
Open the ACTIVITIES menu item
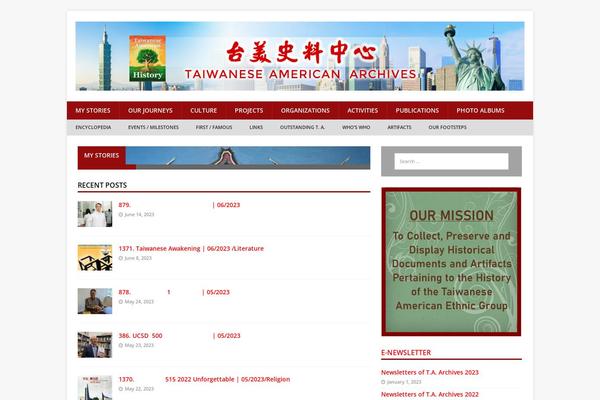coord(362,110)
